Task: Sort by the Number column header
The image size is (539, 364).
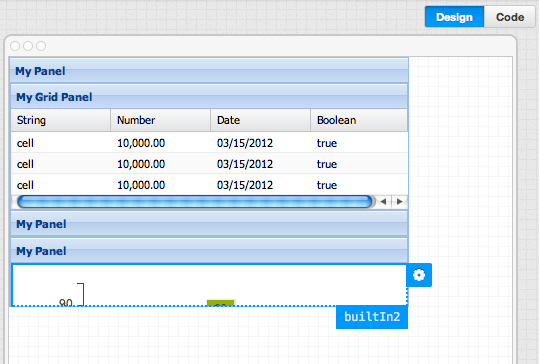Action: click(161, 120)
